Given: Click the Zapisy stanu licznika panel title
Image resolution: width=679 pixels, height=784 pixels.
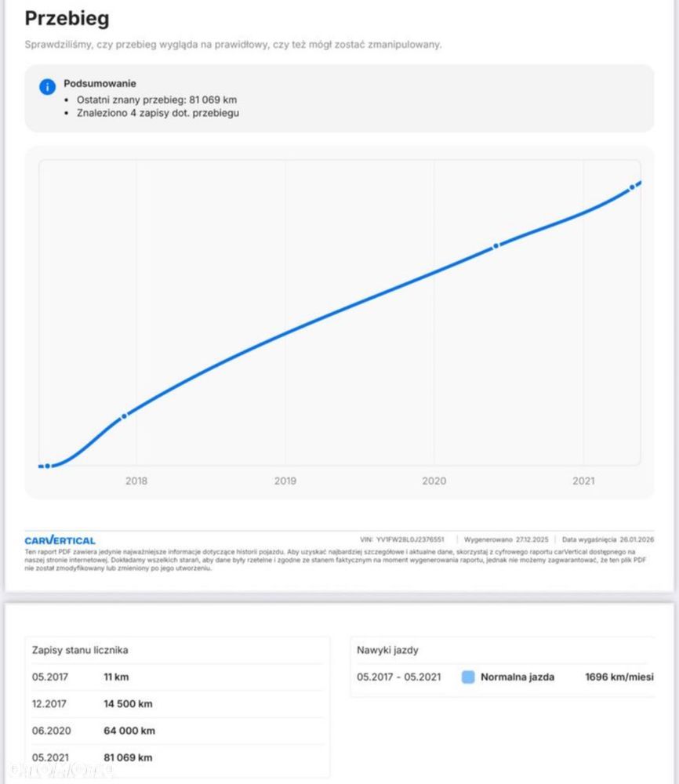Looking at the screenshot, I should (80, 650).
